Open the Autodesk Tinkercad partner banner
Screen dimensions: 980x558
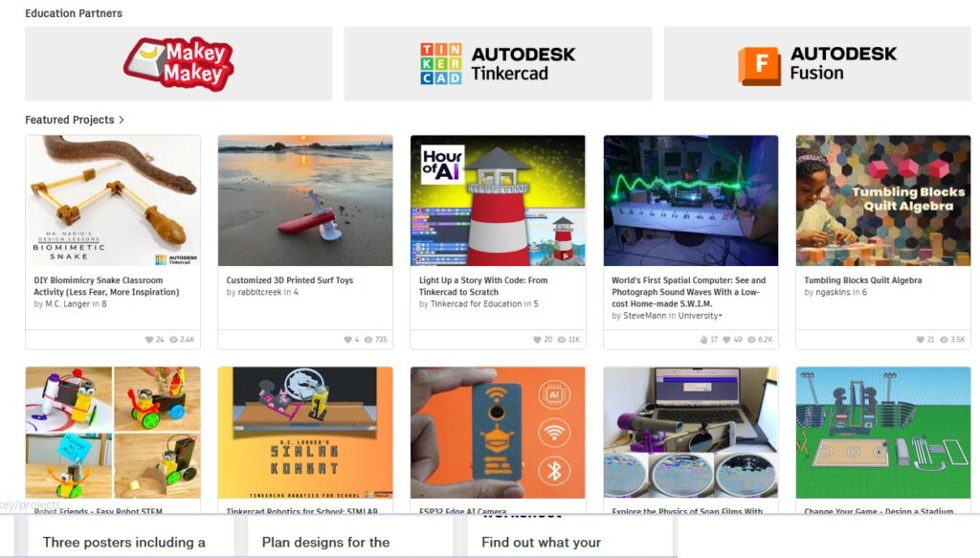[x=498, y=64]
